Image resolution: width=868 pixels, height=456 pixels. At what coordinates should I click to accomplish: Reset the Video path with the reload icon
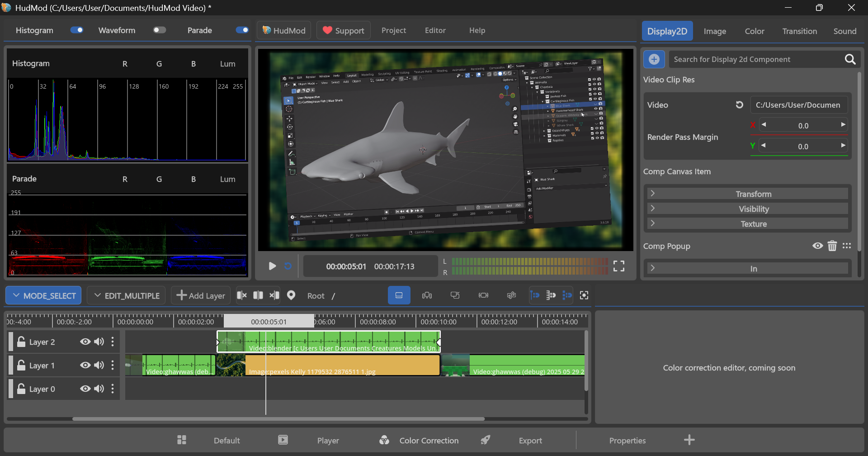740,104
